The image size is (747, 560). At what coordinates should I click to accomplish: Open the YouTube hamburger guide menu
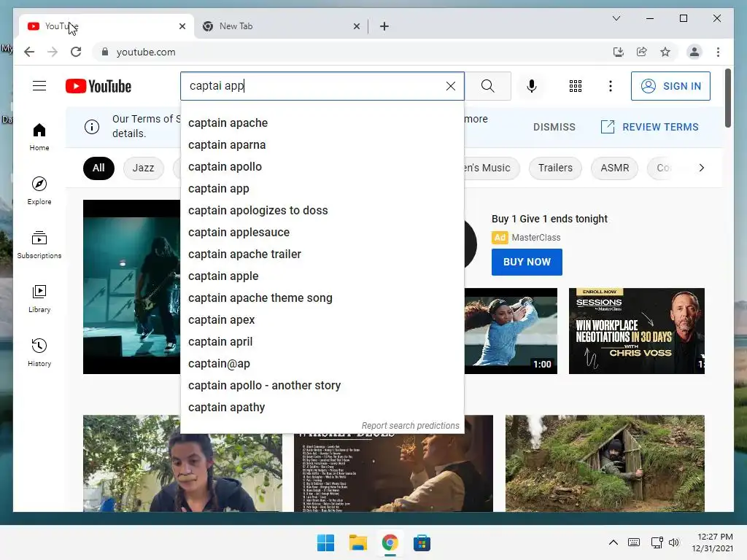[39, 86]
